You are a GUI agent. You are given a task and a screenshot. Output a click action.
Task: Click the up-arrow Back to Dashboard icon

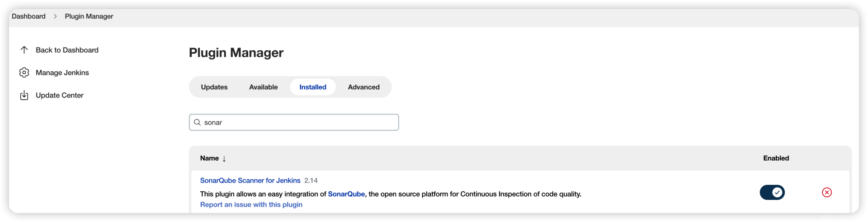coord(24,50)
